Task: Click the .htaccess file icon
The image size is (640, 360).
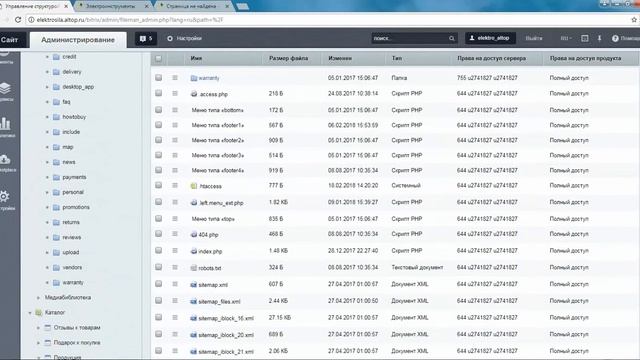Action: [194, 186]
